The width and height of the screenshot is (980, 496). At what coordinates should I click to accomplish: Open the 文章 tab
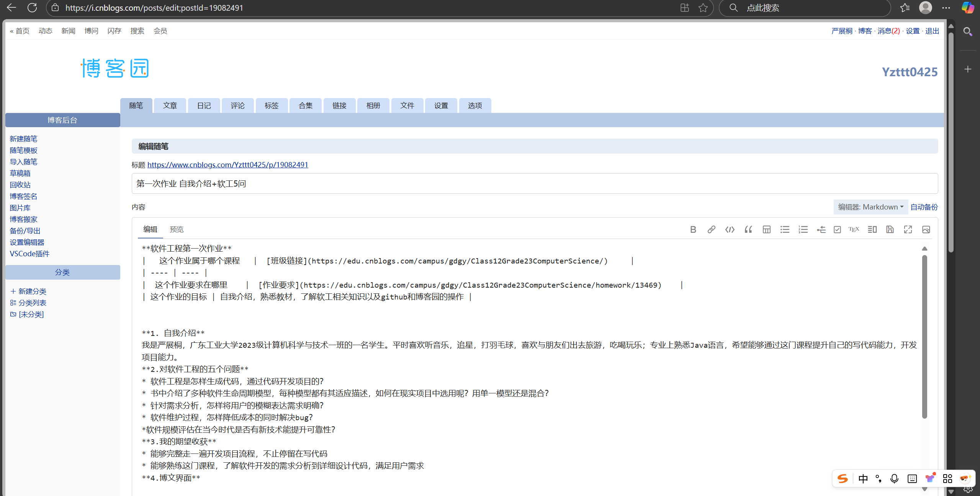pos(170,105)
